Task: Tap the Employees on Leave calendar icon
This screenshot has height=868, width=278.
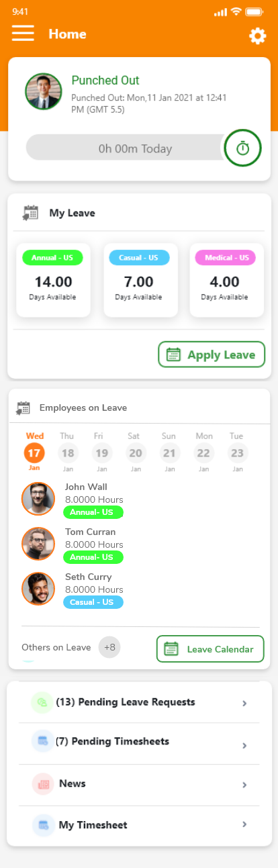Action: click(x=24, y=407)
